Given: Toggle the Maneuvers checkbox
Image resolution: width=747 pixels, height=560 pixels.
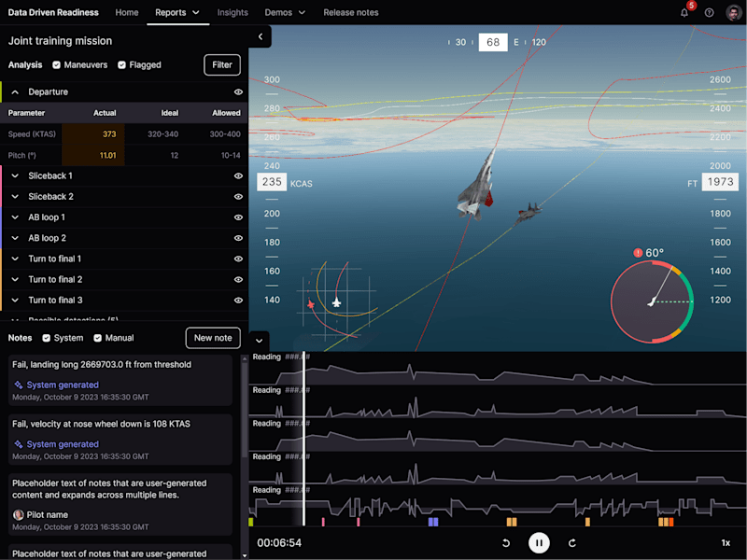Looking at the screenshot, I should (x=56, y=64).
